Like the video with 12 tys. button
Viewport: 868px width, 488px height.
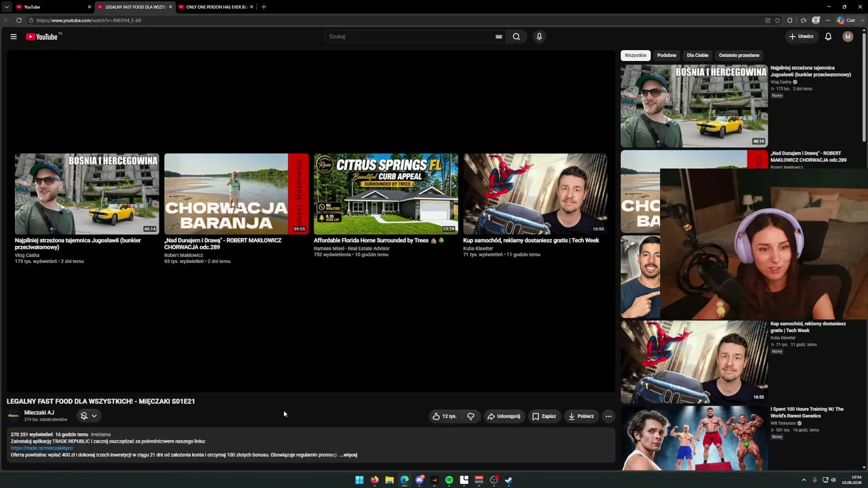coord(444,416)
